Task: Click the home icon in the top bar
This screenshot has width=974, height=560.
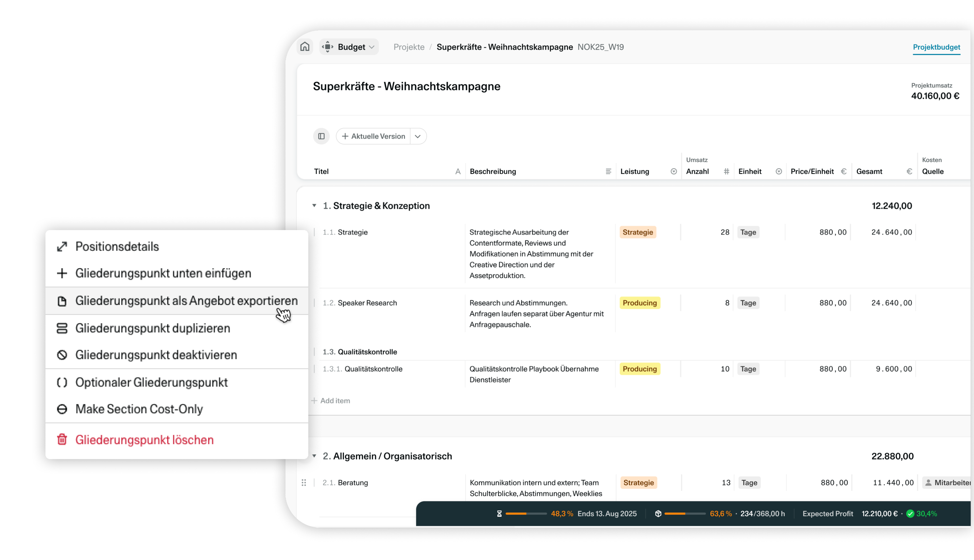Action: 304,47
